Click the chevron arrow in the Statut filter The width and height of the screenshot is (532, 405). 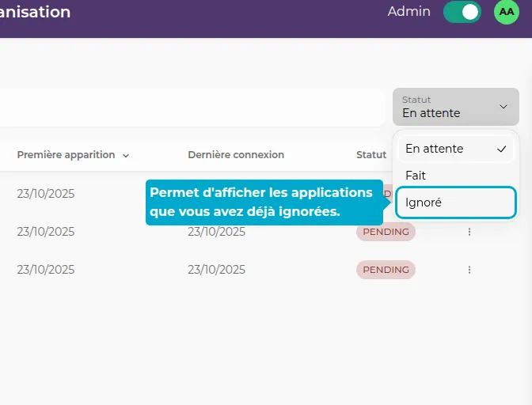(503, 107)
